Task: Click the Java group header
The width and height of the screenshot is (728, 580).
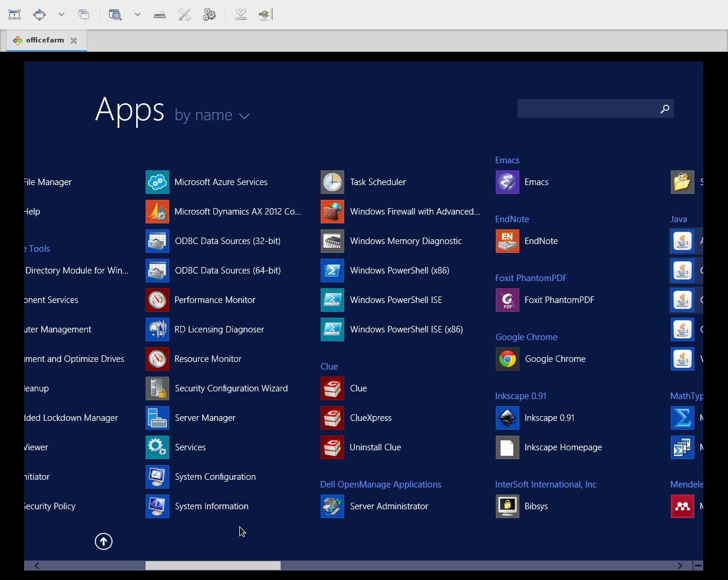Action: 679,219
